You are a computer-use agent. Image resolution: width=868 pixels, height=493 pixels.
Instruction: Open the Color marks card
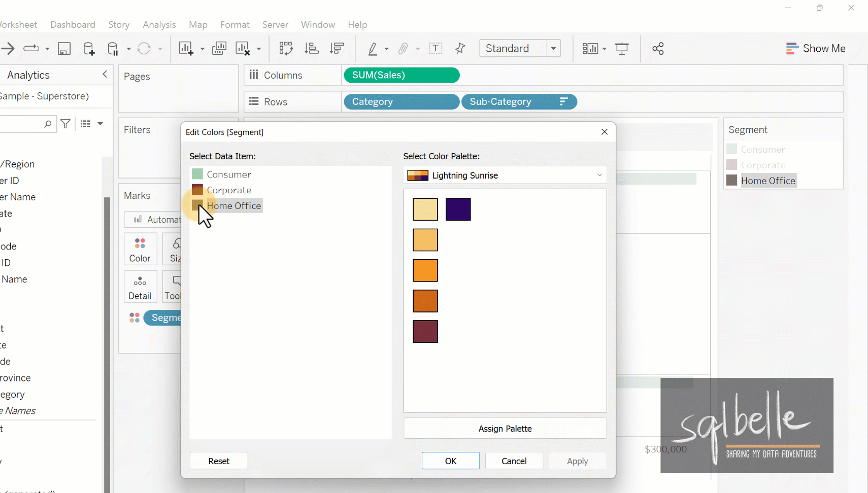pyautogui.click(x=140, y=249)
